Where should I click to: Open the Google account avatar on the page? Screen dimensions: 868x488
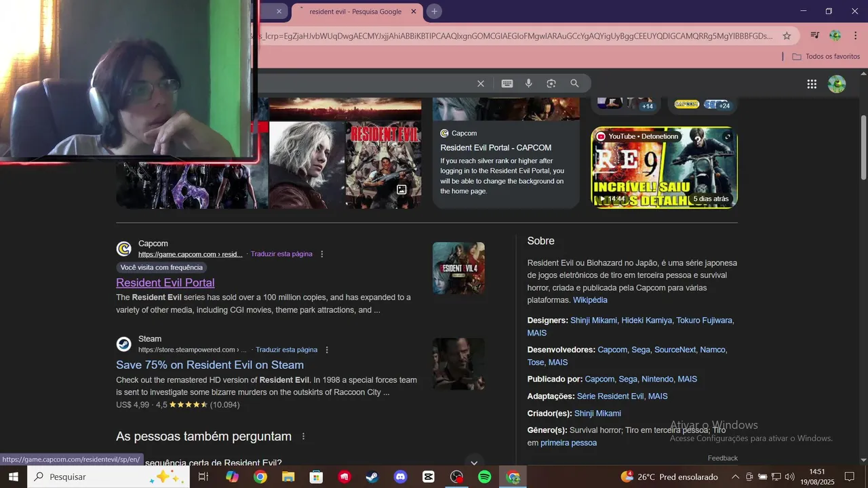[837, 84]
